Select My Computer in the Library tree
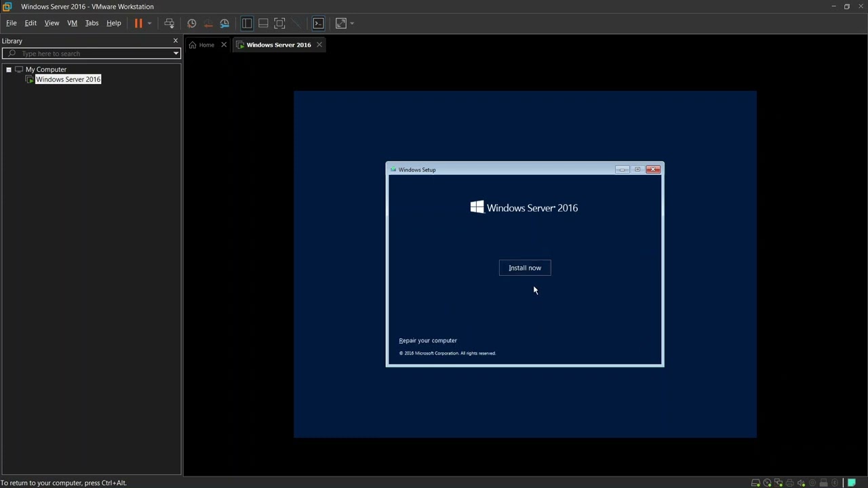This screenshot has height=488, width=868. click(45, 69)
